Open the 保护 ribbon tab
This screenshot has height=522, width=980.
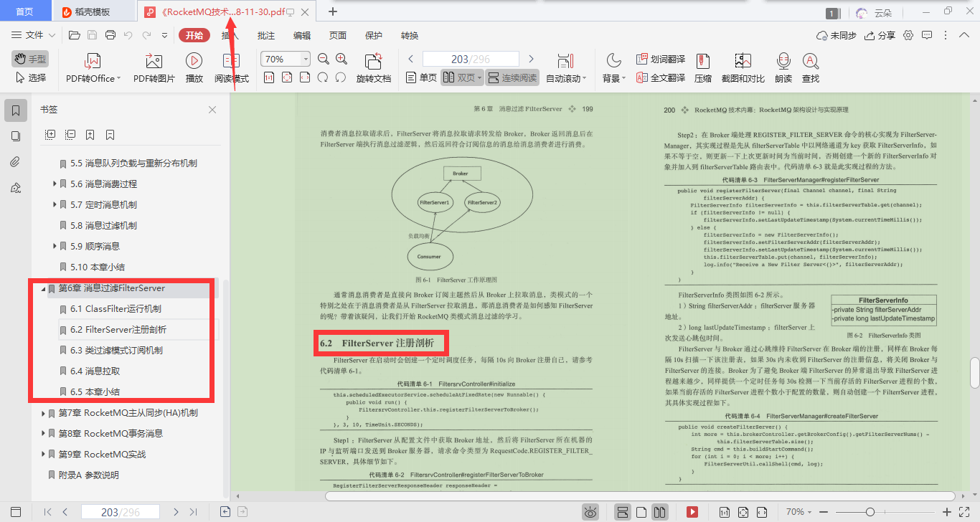pyautogui.click(x=374, y=35)
